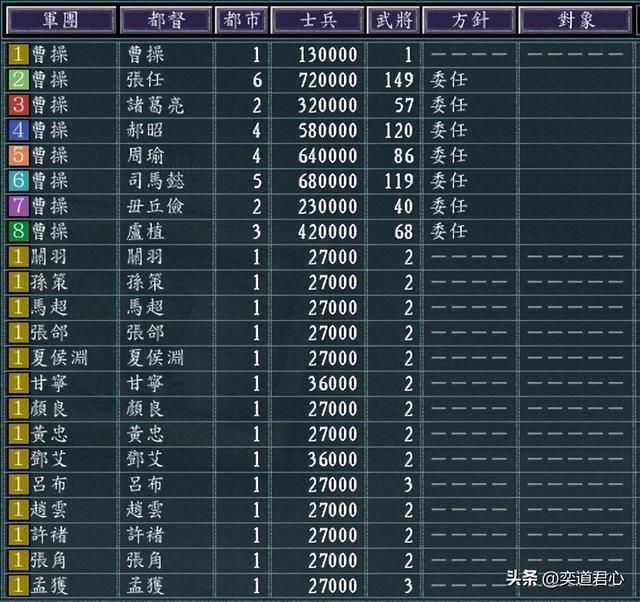This screenshot has height=602, width=640.
Task: Click the legion badge next to 甘寧
Action: [x=18, y=383]
